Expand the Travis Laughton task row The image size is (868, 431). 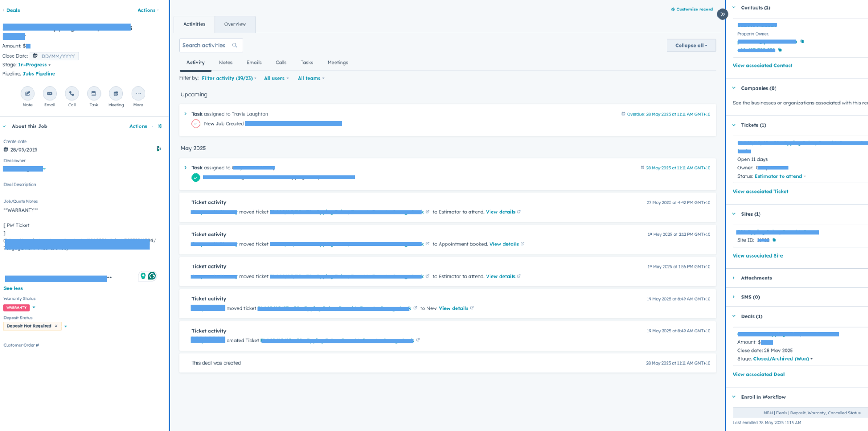(185, 114)
